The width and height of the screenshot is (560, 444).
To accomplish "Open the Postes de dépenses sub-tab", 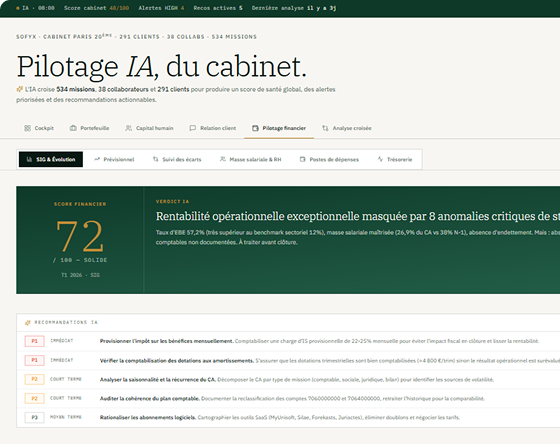I will pos(329,159).
